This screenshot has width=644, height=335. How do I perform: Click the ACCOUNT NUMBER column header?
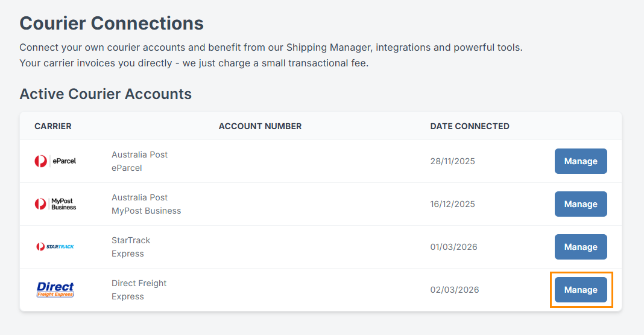[260, 126]
